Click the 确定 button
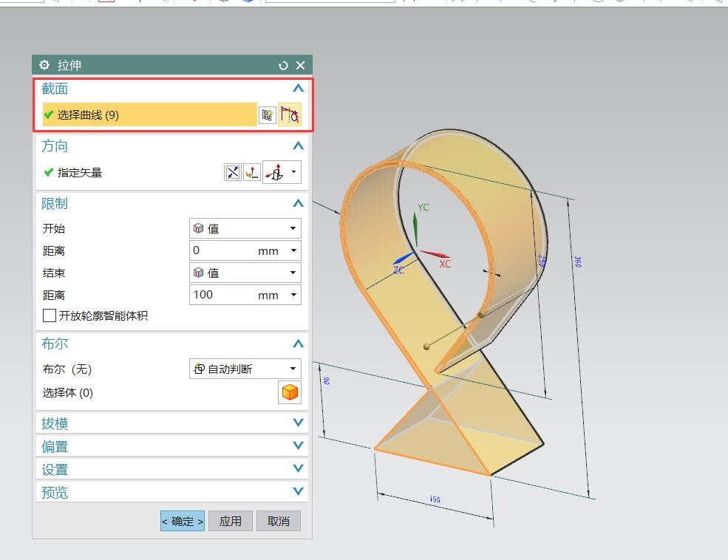Screen dimensions: 728x560 pos(183,521)
